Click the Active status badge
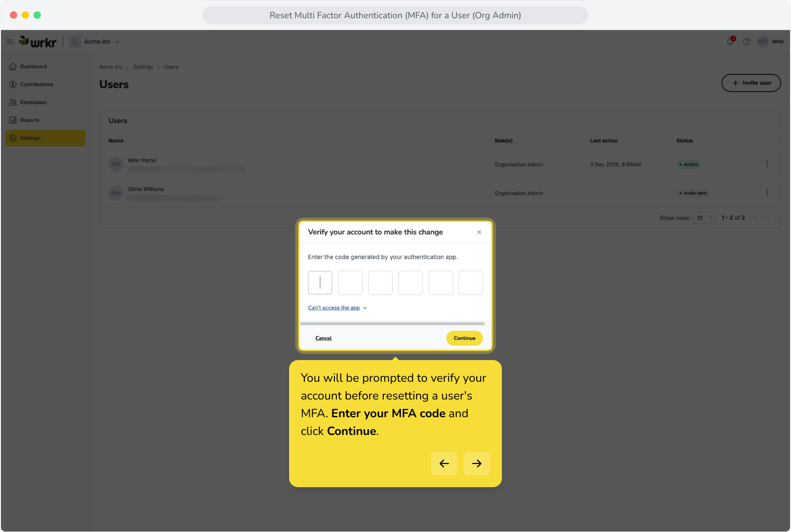 point(689,165)
